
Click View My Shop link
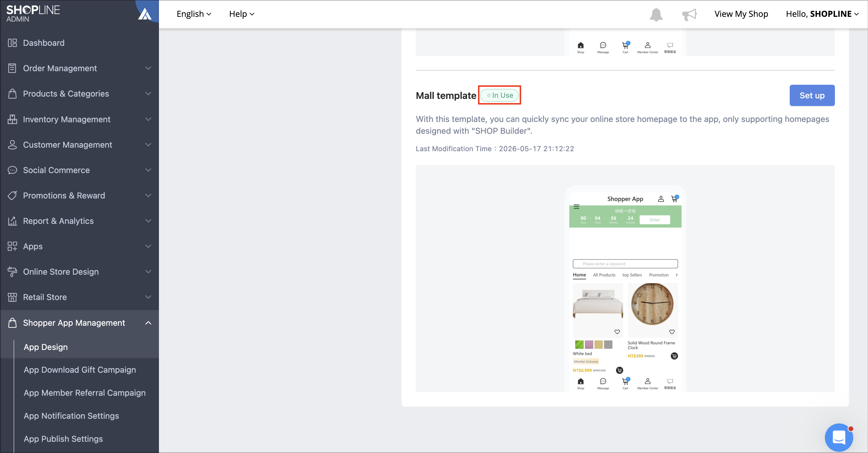point(741,14)
